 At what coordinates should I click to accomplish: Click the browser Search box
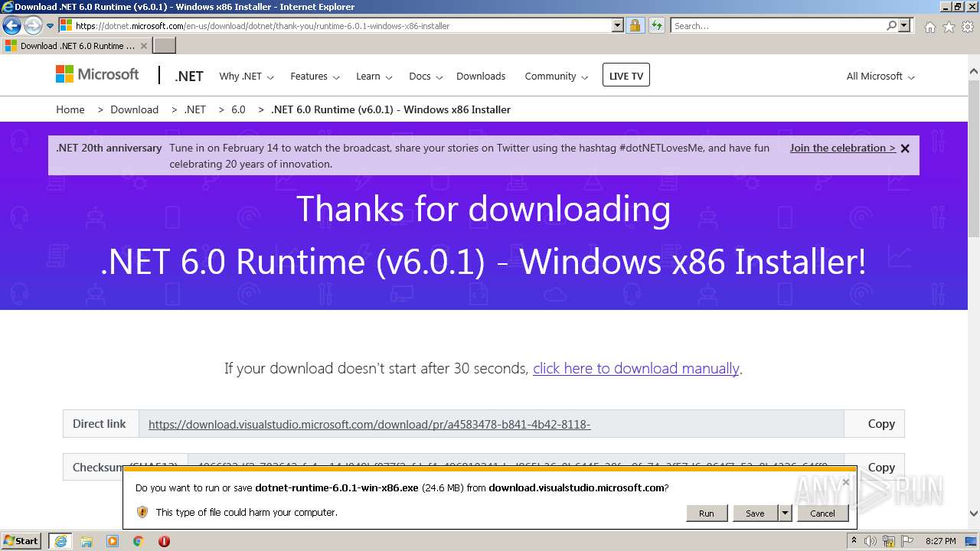point(778,25)
